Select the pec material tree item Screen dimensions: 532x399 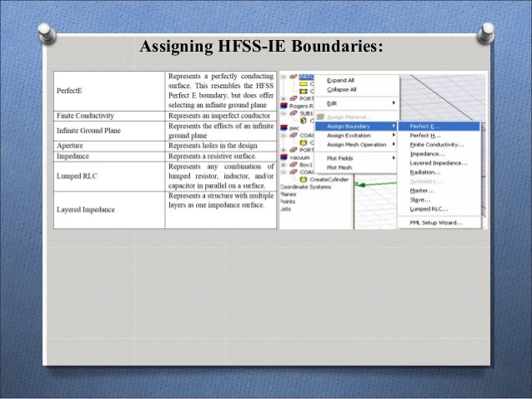point(294,128)
